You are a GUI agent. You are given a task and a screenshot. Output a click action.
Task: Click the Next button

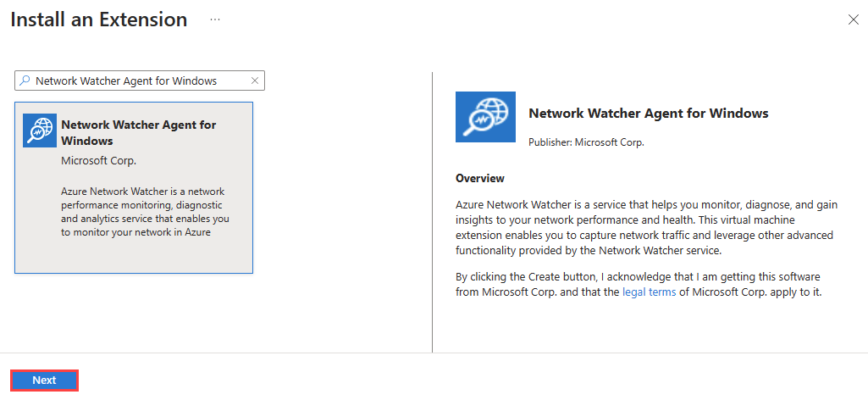44,381
